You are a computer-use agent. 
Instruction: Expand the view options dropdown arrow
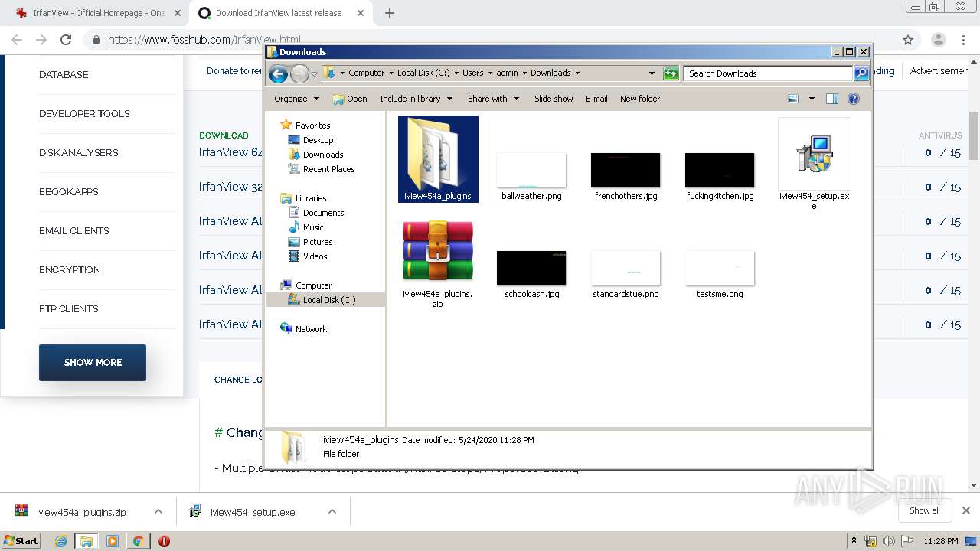coord(812,99)
